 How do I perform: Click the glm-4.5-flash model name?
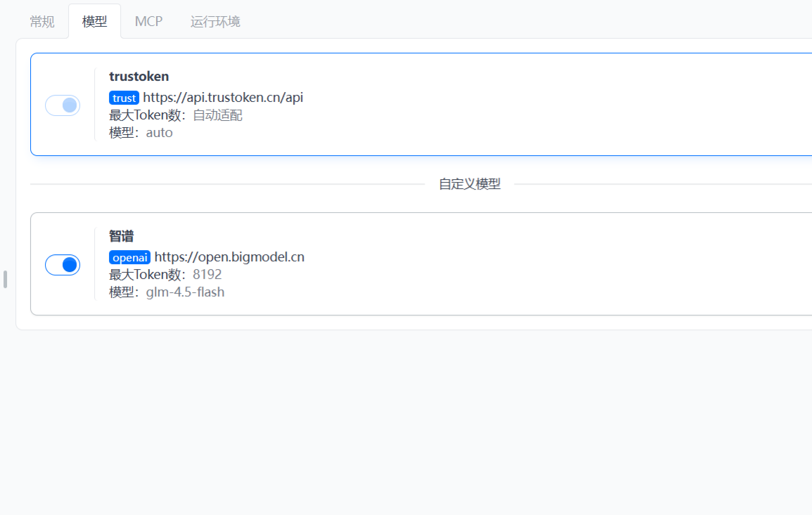click(186, 292)
